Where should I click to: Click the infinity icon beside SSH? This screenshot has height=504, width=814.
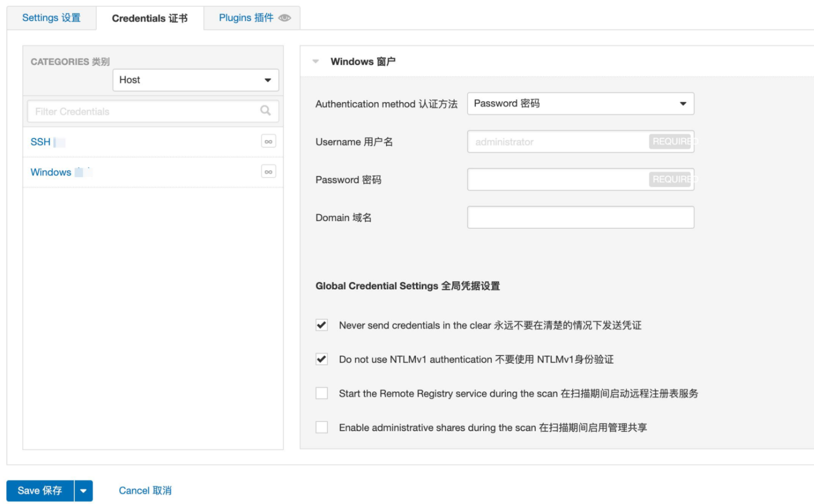268,141
